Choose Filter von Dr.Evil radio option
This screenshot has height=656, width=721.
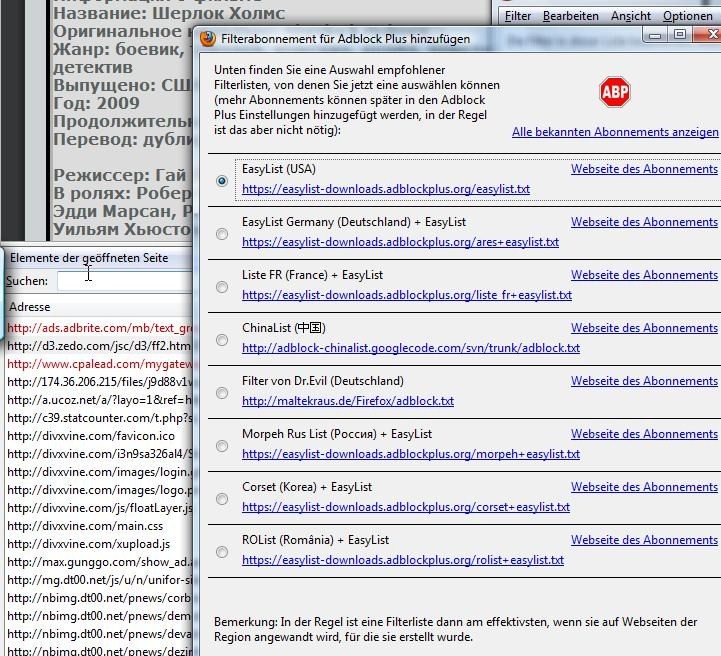(x=222, y=393)
